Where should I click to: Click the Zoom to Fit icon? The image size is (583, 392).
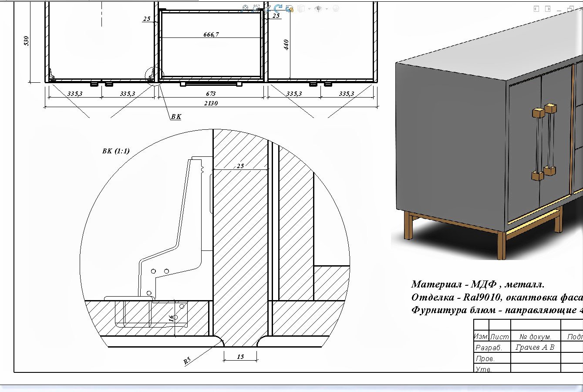click(x=245, y=8)
